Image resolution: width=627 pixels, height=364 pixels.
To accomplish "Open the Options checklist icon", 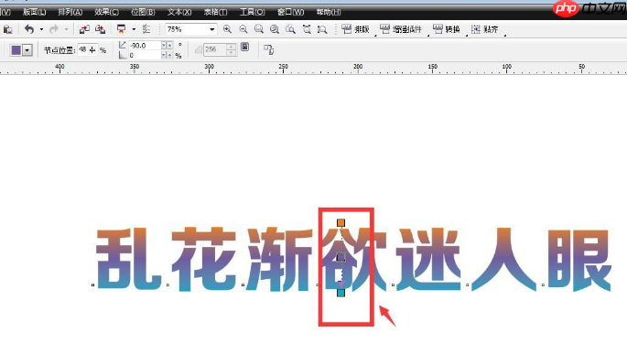I will pos(146,29).
